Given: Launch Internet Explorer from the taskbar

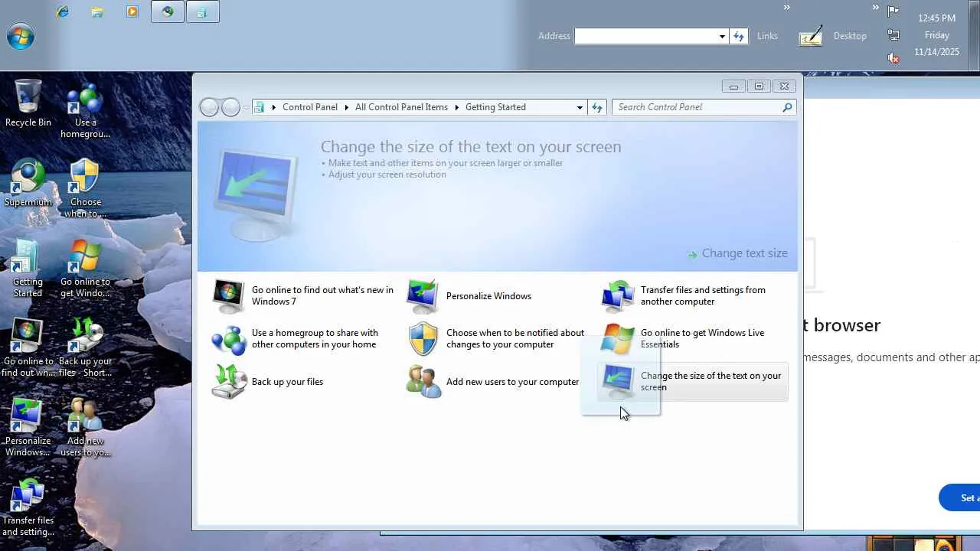Looking at the screenshot, I should (x=62, y=11).
